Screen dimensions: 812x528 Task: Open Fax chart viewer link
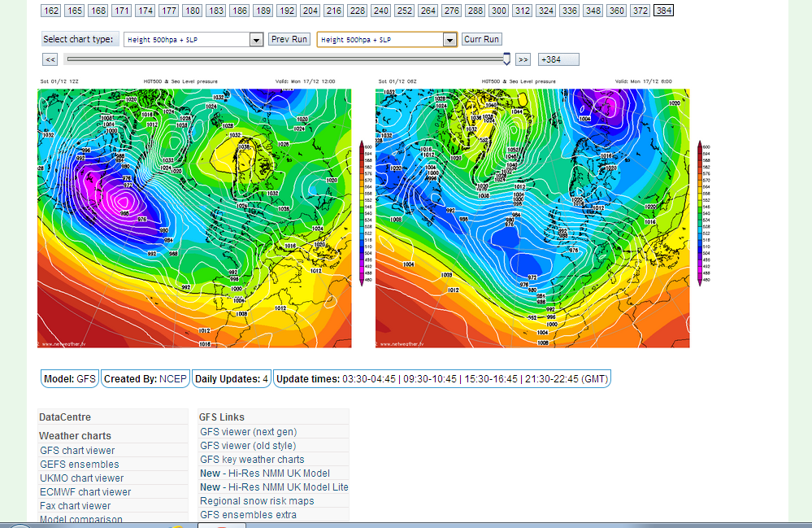75,506
